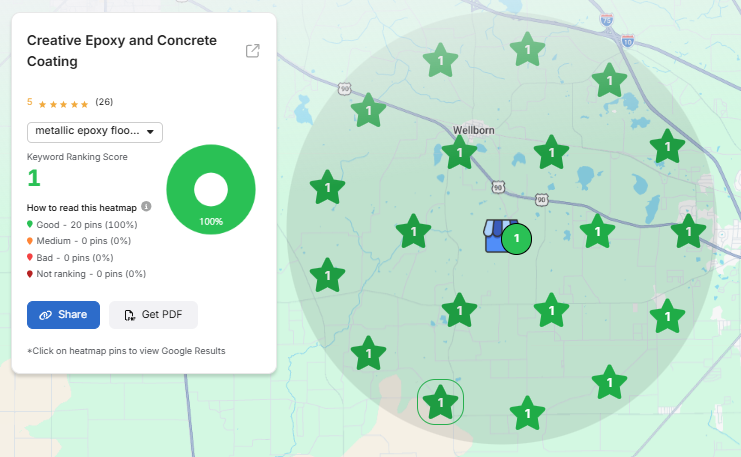Click the I-75 highway shield on map
Image resolution: width=741 pixels, height=457 pixels.
tap(606, 20)
